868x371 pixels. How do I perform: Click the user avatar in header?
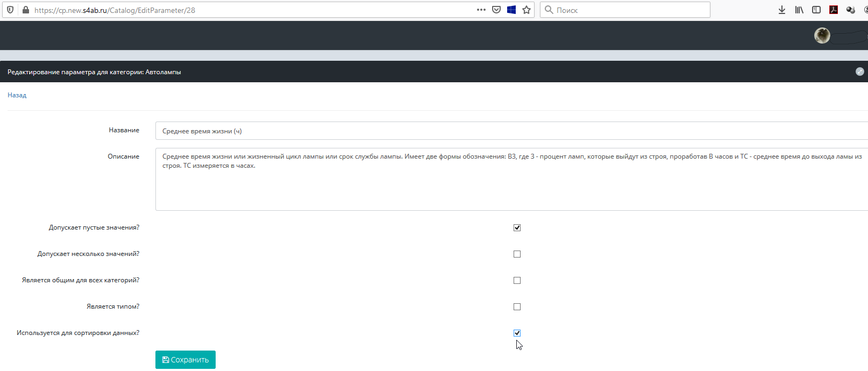click(x=822, y=35)
